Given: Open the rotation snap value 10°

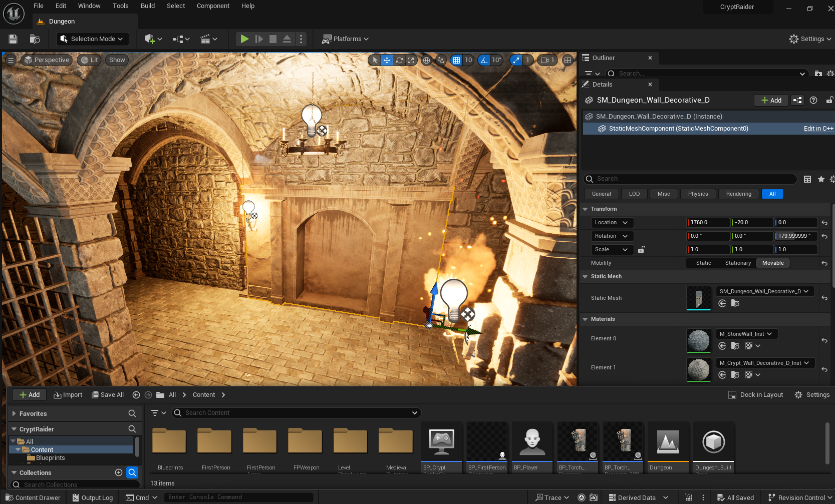Looking at the screenshot, I should pyautogui.click(x=496, y=60).
